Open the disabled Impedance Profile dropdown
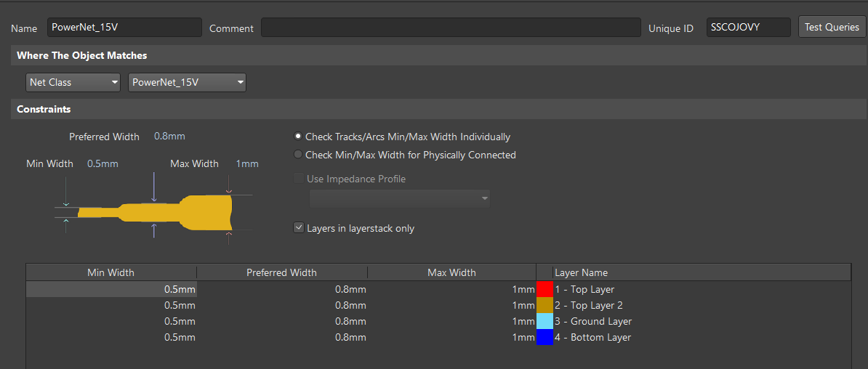The width and height of the screenshot is (868, 369). [x=399, y=198]
